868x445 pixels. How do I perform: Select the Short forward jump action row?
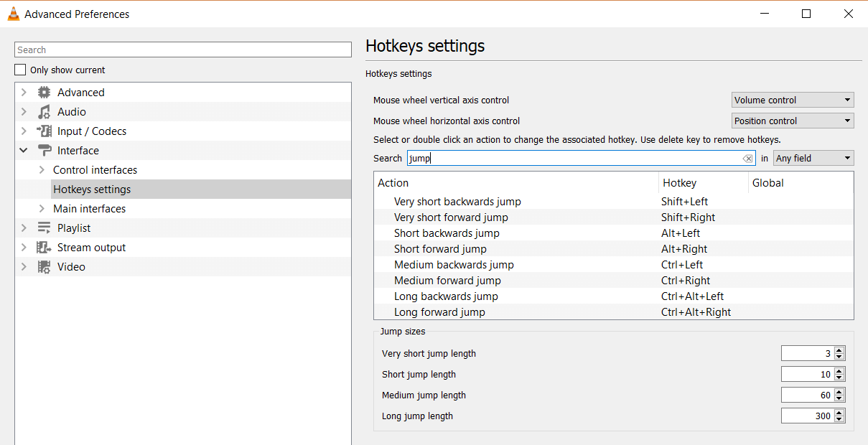tap(440, 249)
